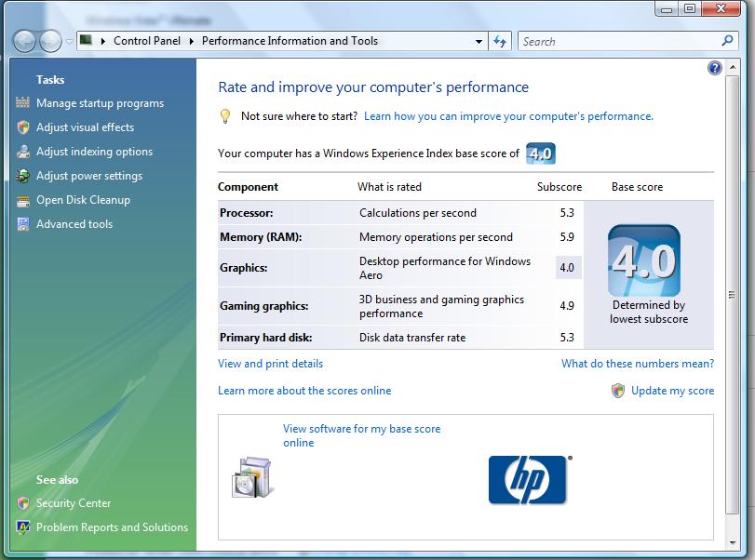This screenshot has width=755, height=560.
Task: Click the Adjust visual effects shield icon
Action: pos(22,127)
